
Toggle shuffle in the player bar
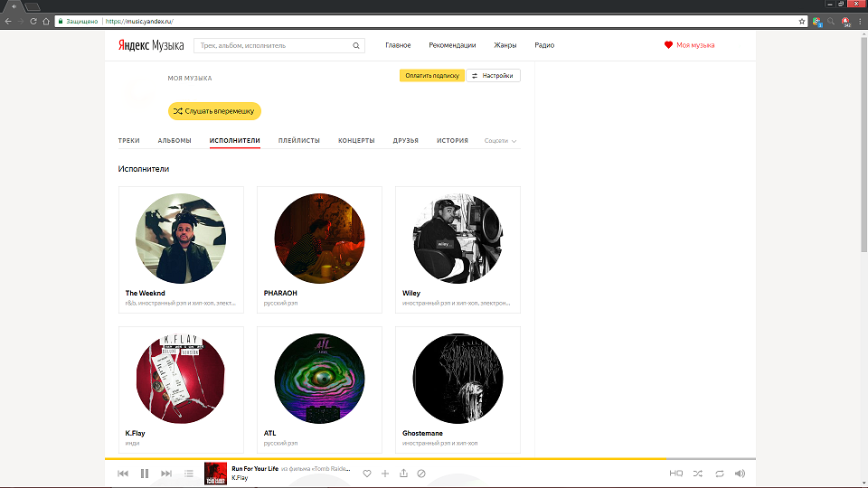click(698, 474)
